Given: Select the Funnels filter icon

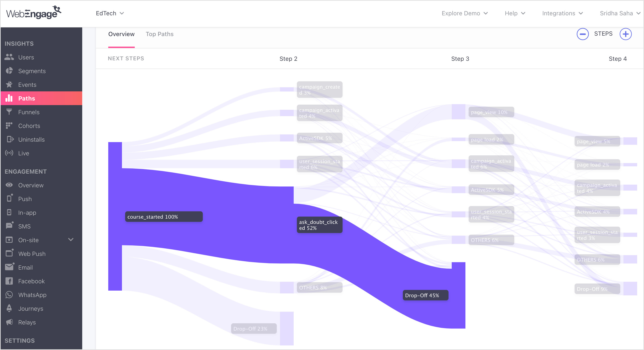Looking at the screenshot, I should click(x=9, y=112).
